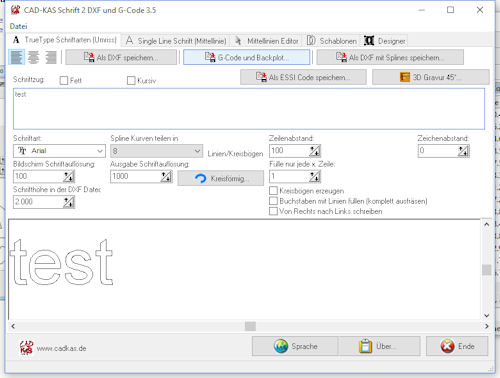Open the calculator icon beside Zeilenabstand field
The width and height of the screenshot is (500, 378).
[314, 151]
